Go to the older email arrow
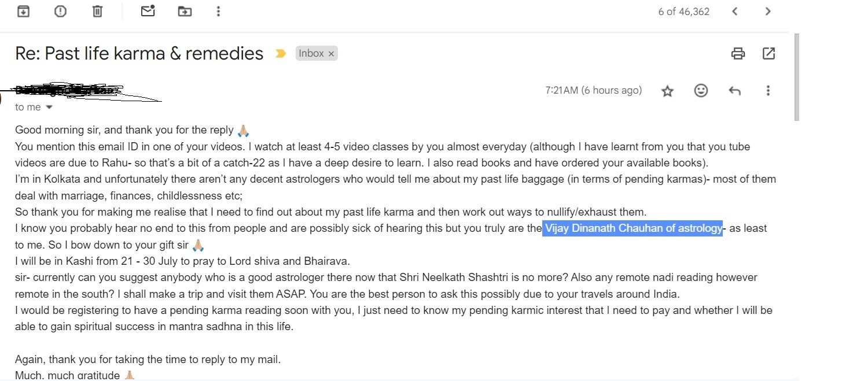Viewport: 868px width, 381px height. tap(768, 11)
